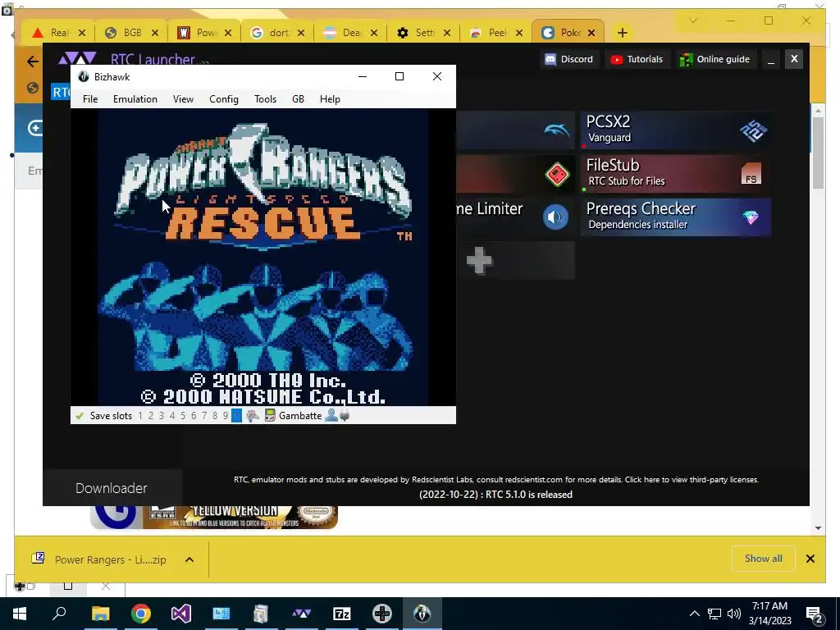This screenshot has height=630, width=840.
Task: Select save slot 4 in status bar
Action: click(x=172, y=416)
